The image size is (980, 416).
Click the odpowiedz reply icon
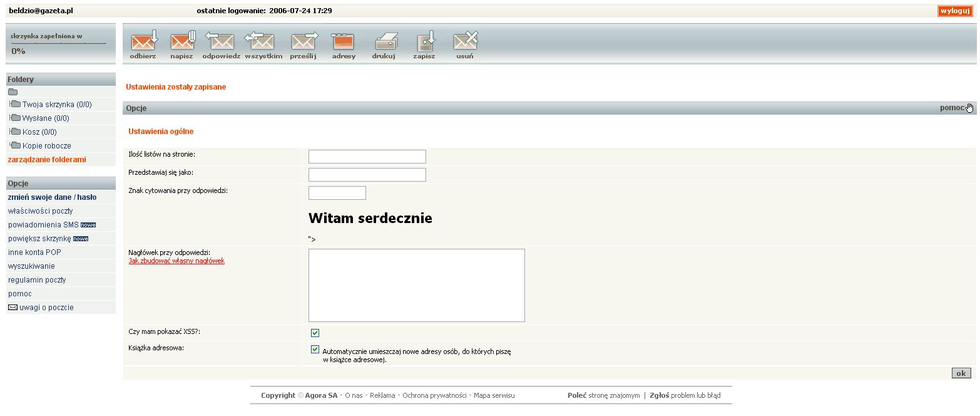click(x=220, y=42)
